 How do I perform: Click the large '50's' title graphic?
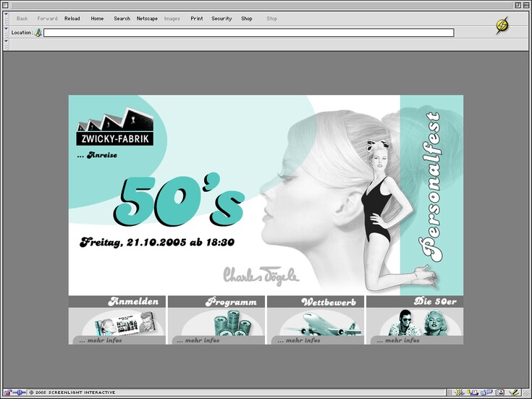click(x=180, y=200)
